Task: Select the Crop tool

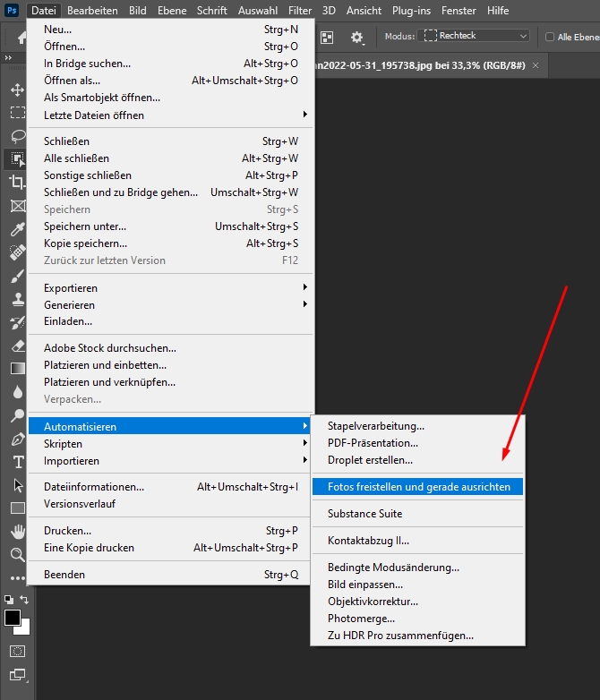Action: [17, 182]
